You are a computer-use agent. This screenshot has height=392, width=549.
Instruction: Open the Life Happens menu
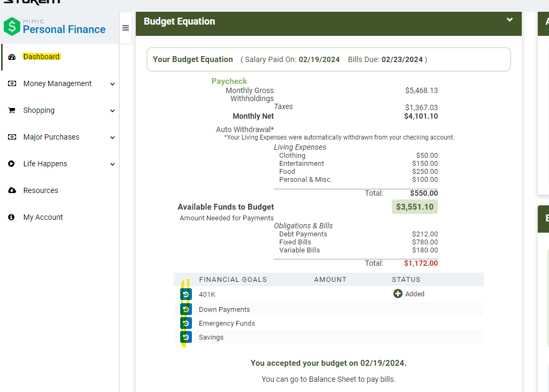45,164
